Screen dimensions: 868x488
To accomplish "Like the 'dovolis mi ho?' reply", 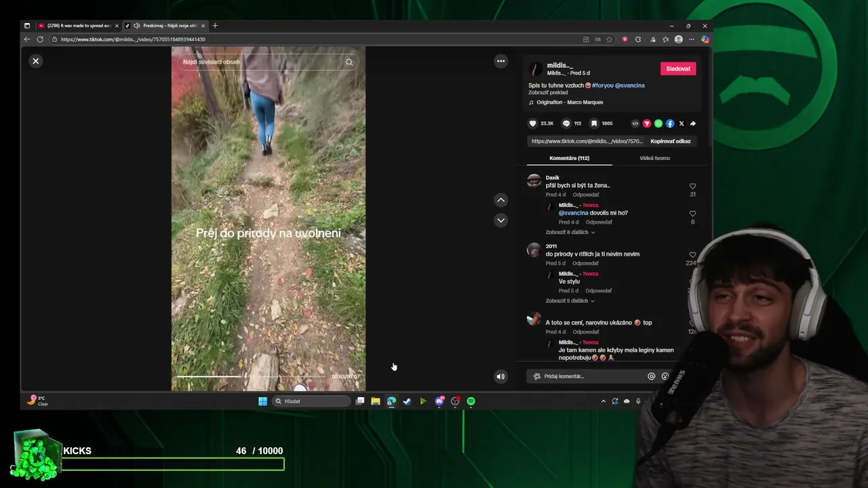I will (692, 213).
